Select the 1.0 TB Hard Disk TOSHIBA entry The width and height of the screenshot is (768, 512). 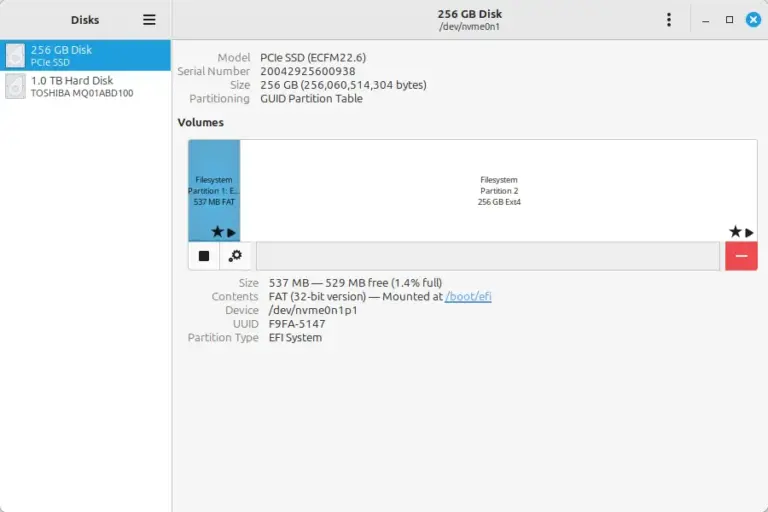pyautogui.click(x=85, y=86)
